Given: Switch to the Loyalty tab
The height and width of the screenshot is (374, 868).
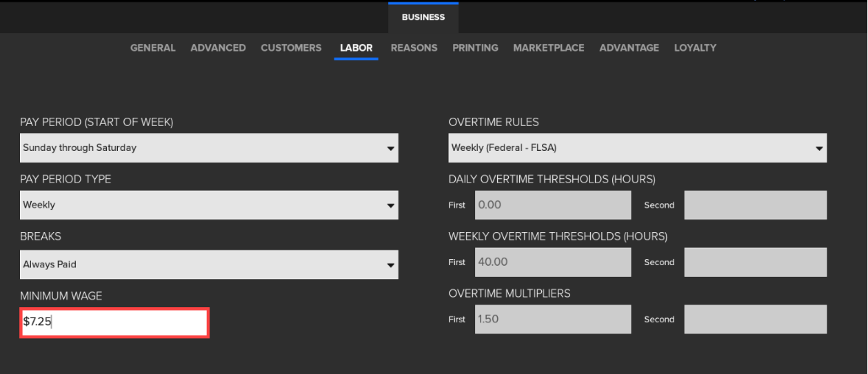Looking at the screenshot, I should pyautogui.click(x=695, y=48).
